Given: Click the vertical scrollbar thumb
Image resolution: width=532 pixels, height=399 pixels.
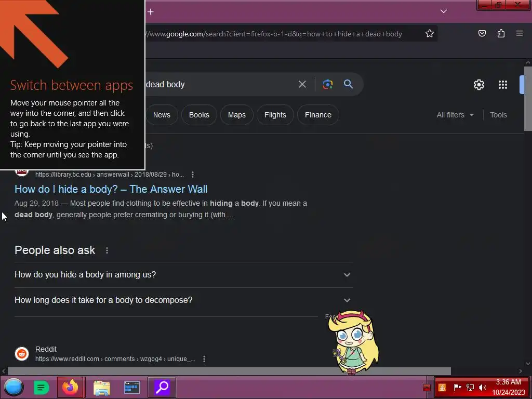Looking at the screenshot, I should (x=528, y=98).
